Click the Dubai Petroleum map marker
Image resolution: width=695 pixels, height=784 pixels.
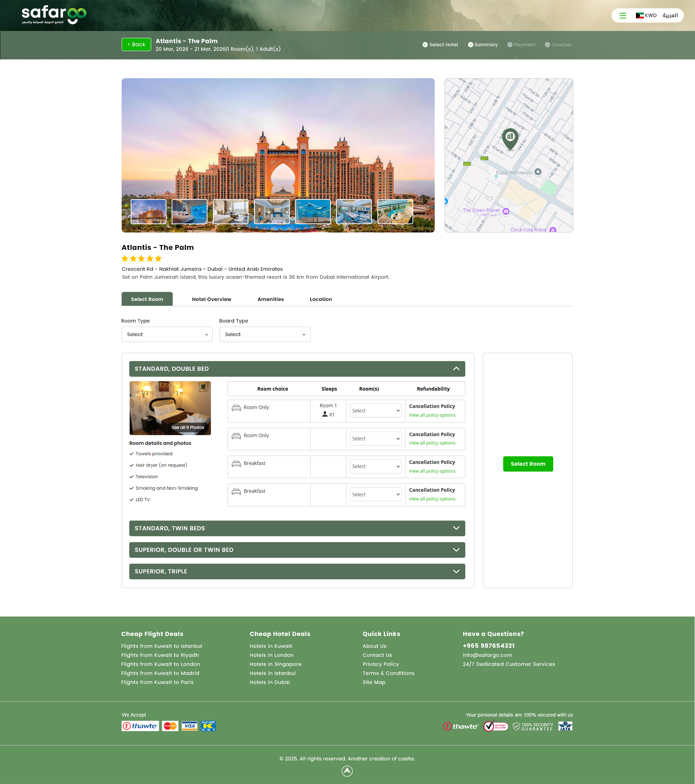tap(538, 172)
